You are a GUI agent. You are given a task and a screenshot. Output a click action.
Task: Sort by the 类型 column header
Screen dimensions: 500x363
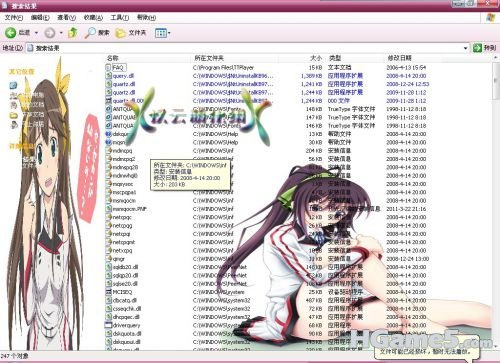click(x=335, y=58)
